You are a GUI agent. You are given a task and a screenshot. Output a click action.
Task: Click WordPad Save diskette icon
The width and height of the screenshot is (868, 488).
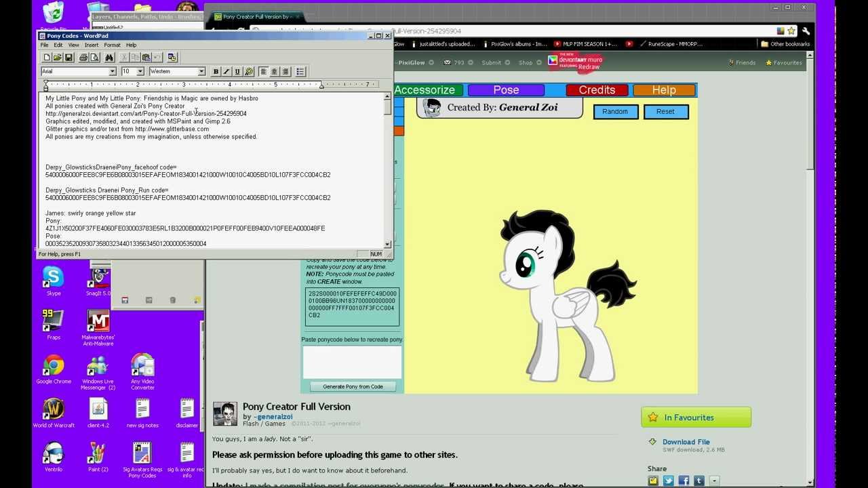click(x=68, y=58)
